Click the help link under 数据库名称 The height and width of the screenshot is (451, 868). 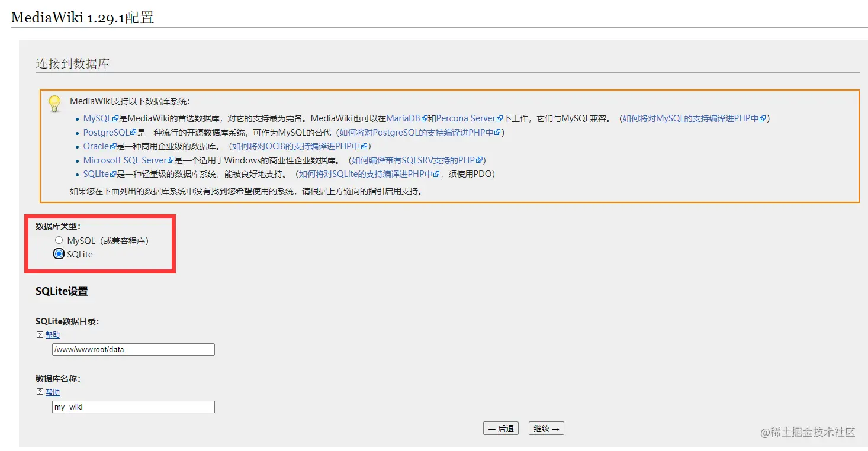[53, 392]
